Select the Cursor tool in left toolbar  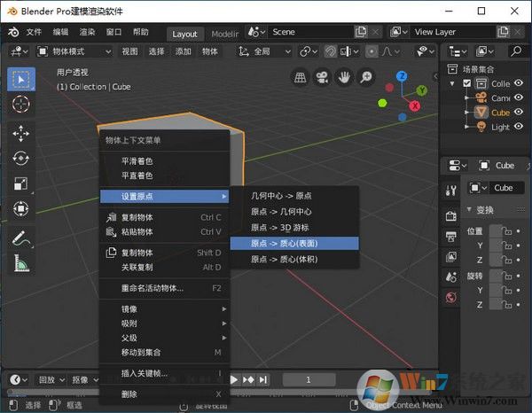point(21,104)
